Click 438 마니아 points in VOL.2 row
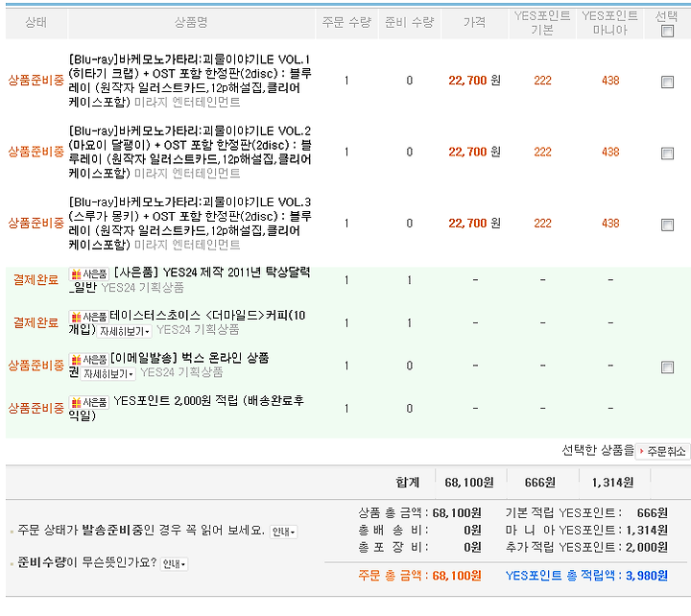Screen dimensions: 691x616 pos(610,152)
